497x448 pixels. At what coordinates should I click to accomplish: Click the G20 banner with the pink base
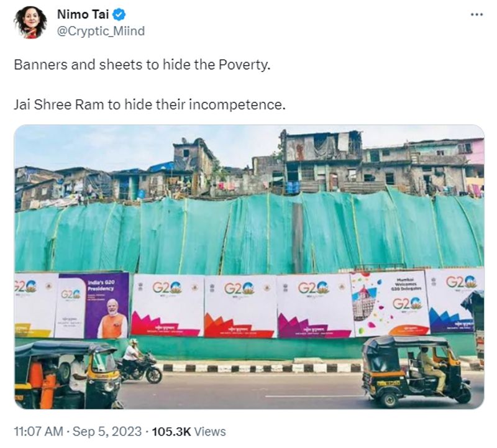pyautogui.click(x=167, y=305)
